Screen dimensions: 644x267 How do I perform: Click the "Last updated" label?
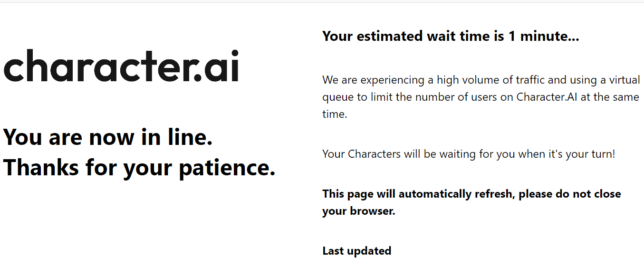pyautogui.click(x=356, y=251)
